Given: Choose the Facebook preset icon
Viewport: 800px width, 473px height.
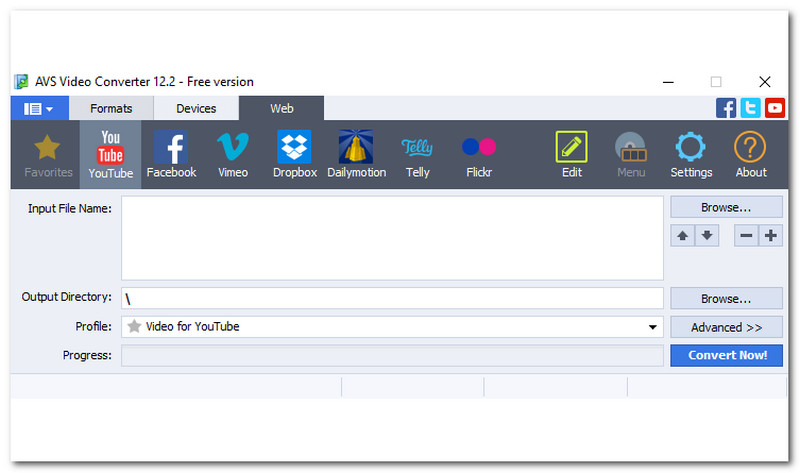Looking at the screenshot, I should (x=171, y=155).
